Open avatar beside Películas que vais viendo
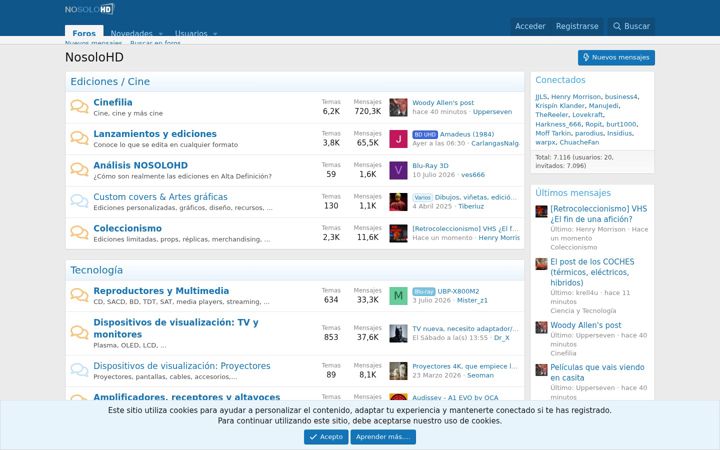The width and height of the screenshot is (720, 450). tap(541, 370)
